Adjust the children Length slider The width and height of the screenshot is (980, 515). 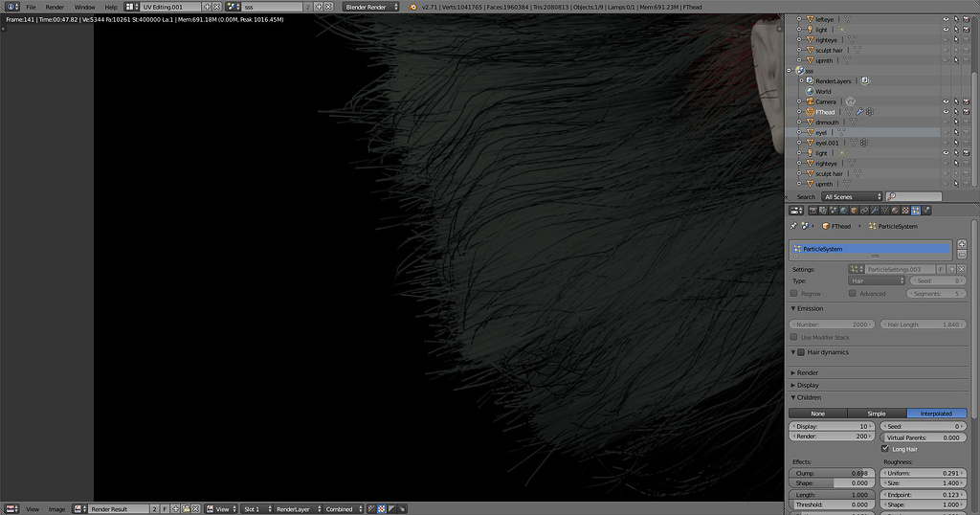(x=832, y=494)
